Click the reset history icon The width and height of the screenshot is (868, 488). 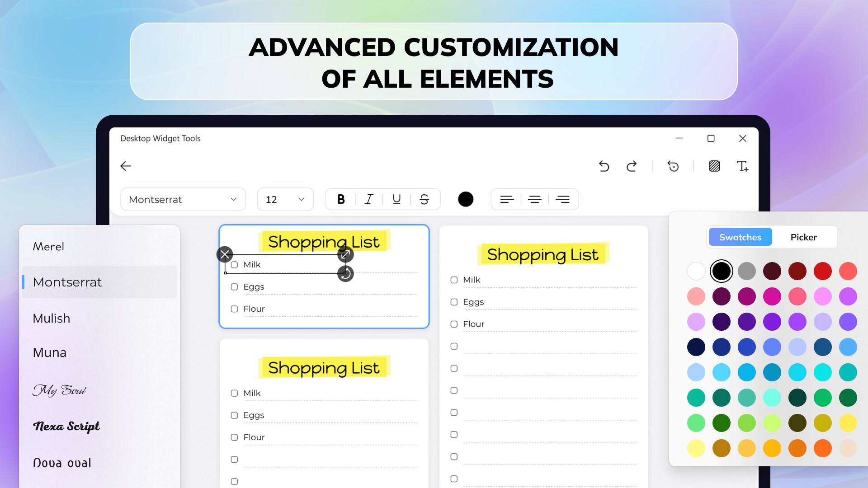[x=673, y=166]
